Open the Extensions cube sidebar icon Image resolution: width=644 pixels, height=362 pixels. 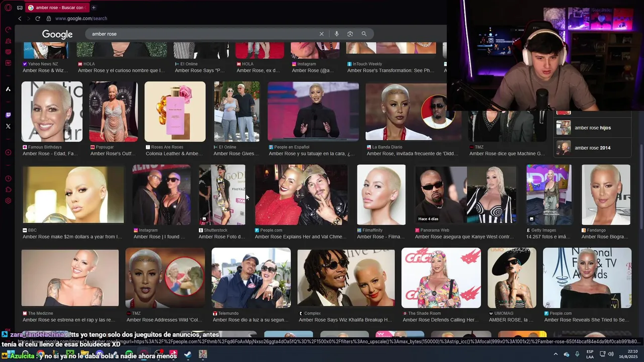[x=8, y=190]
